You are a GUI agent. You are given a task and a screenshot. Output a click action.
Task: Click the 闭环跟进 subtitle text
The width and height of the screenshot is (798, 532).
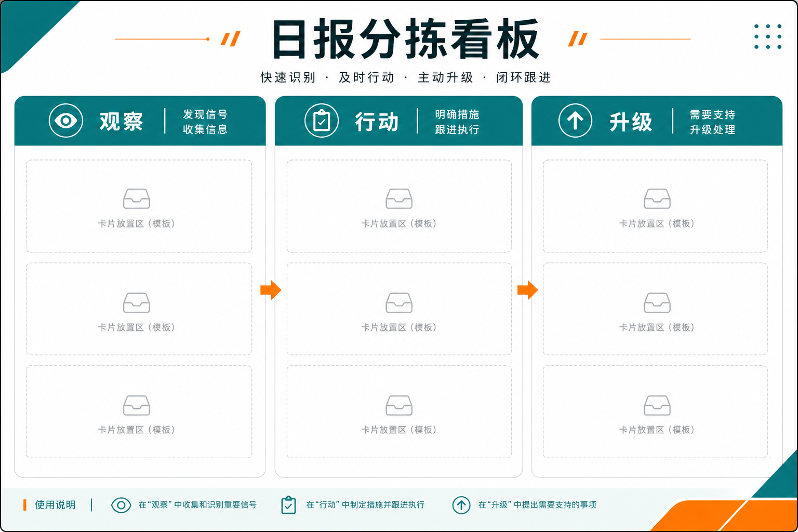click(x=523, y=77)
